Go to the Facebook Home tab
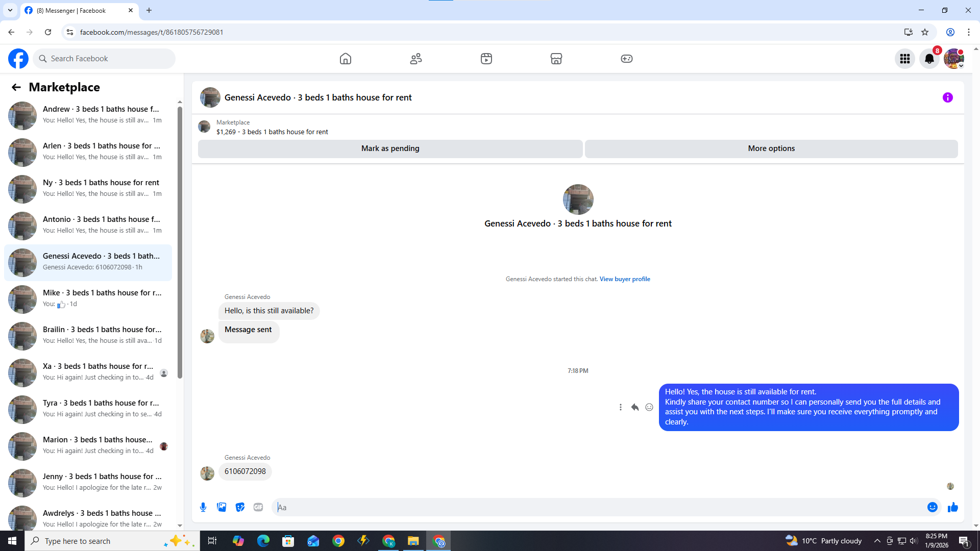 coord(346,59)
